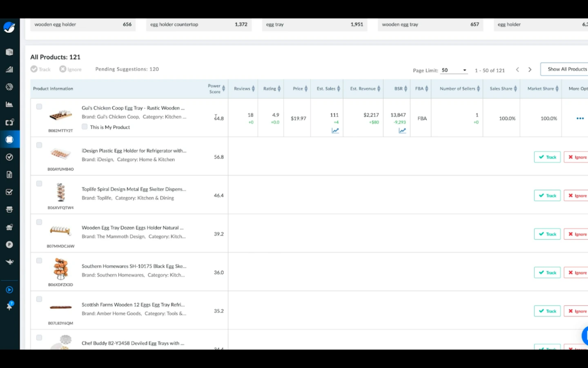The height and width of the screenshot is (368, 588).
Task: Open the Page Limit dropdown showing 50
Action: (454, 69)
